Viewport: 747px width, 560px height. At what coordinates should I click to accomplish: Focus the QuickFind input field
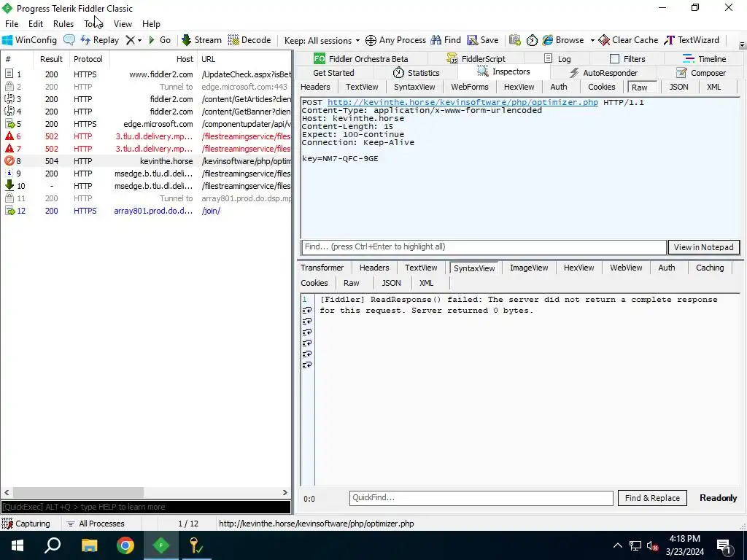(481, 497)
